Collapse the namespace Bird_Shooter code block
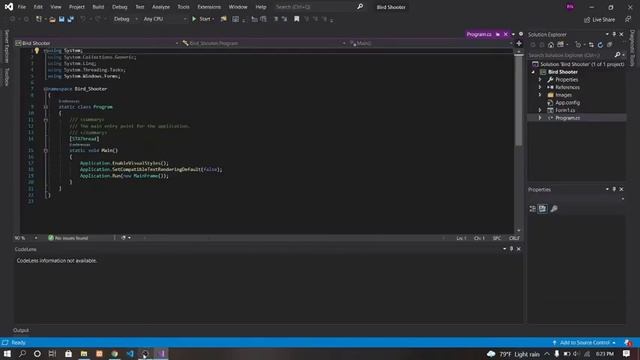The height and width of the screenshot is (360, 640). click(x=45, y=89)
